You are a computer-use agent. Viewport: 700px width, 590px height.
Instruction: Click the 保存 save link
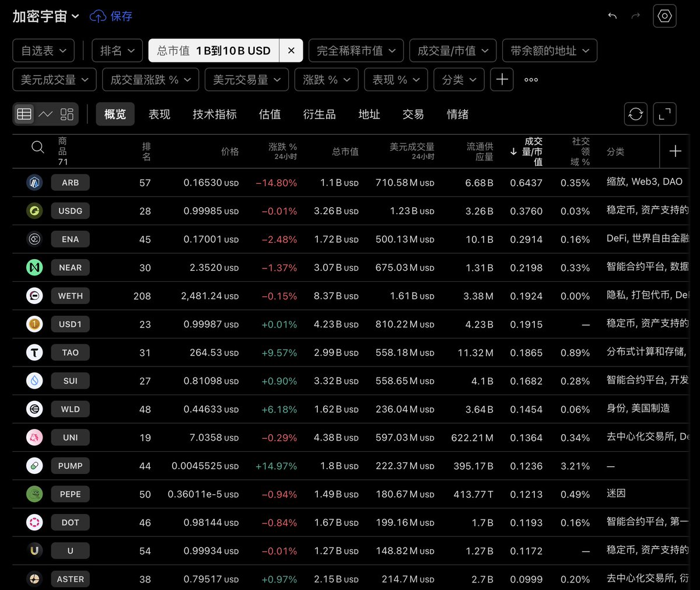click(121, 16)
